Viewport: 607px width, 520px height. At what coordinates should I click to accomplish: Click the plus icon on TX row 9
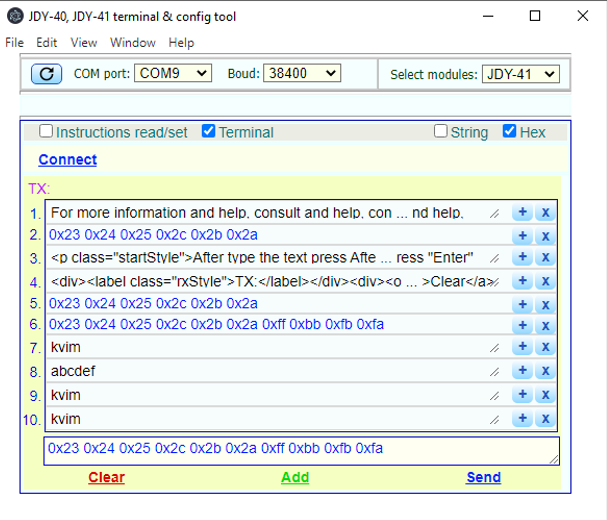coord(523,395)
